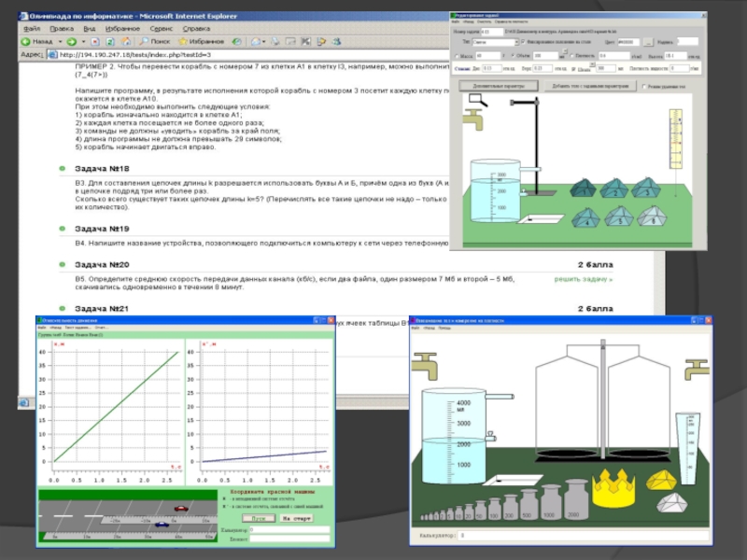Click the red car on the road

pyautogui.click(x=181, y=508)
